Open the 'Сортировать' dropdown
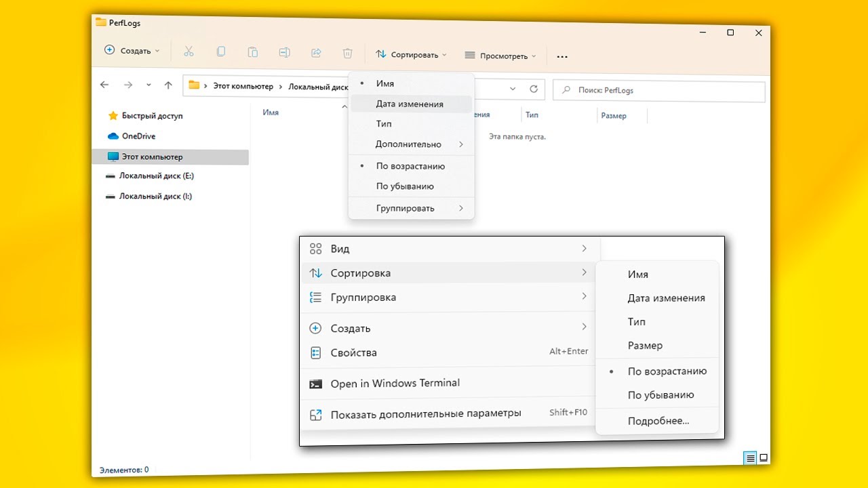This screenshot has height=488, width=868. 412,54
